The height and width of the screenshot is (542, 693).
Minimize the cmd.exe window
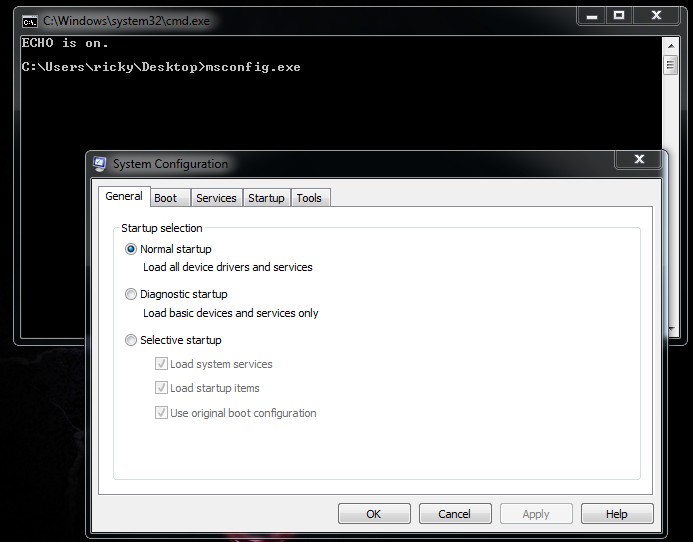592,16
